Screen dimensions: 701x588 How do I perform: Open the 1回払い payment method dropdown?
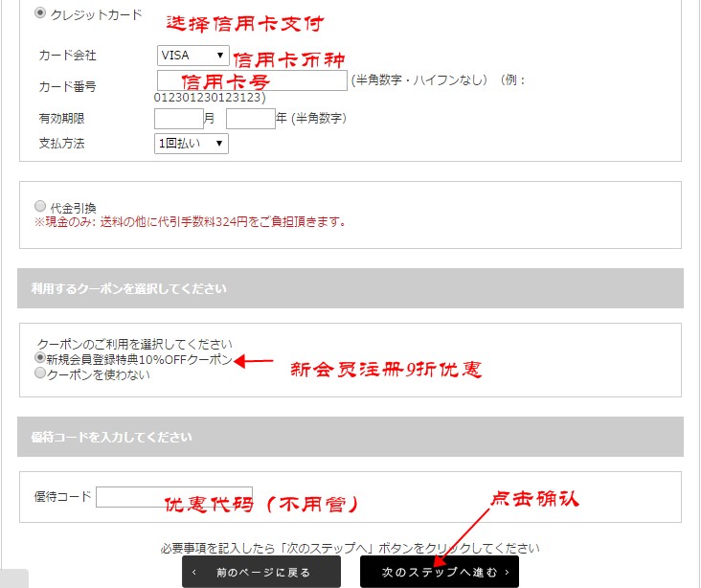(x=191, y=143)
